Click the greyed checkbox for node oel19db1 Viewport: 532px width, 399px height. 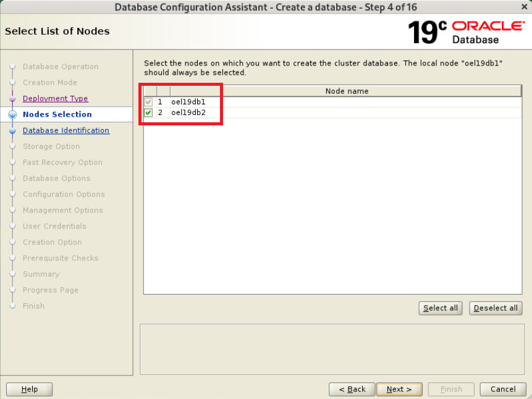[148, 102]
